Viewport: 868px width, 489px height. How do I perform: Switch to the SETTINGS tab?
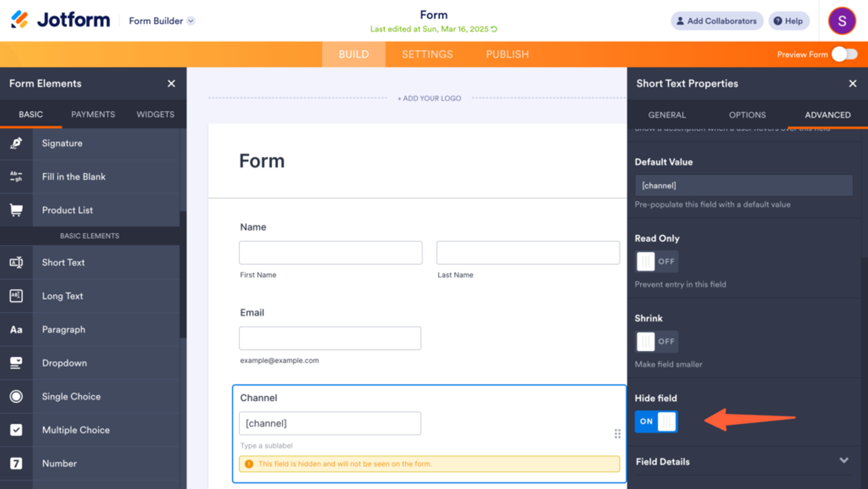click(x=427, y=54)
